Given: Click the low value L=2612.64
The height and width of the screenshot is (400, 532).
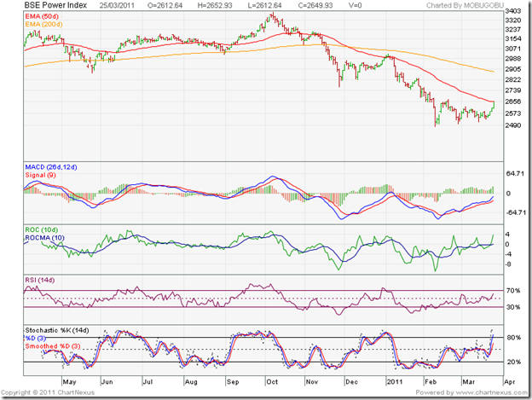Looking at the screenshot, I should (x=264, y=5).
